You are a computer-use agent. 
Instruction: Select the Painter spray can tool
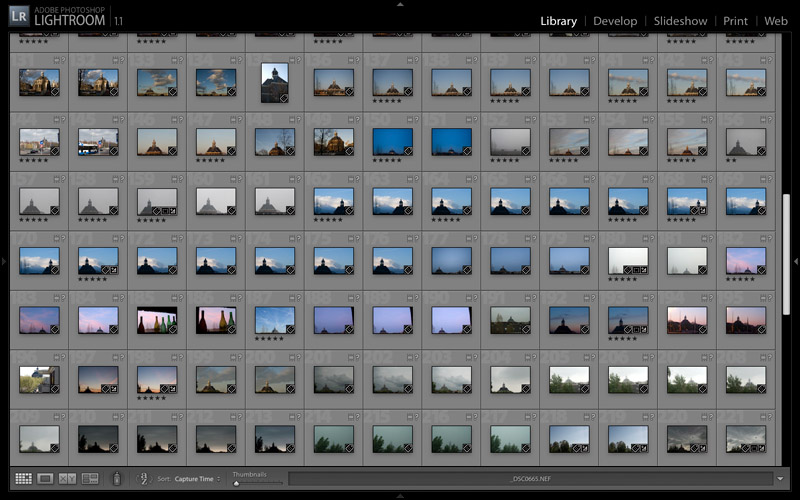pos(117,479)
